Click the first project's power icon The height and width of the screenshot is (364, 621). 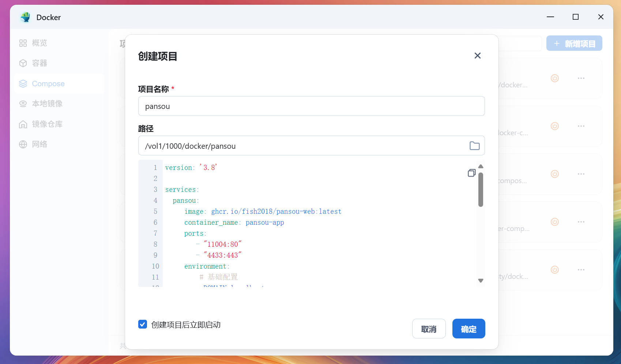click(554, 78)
